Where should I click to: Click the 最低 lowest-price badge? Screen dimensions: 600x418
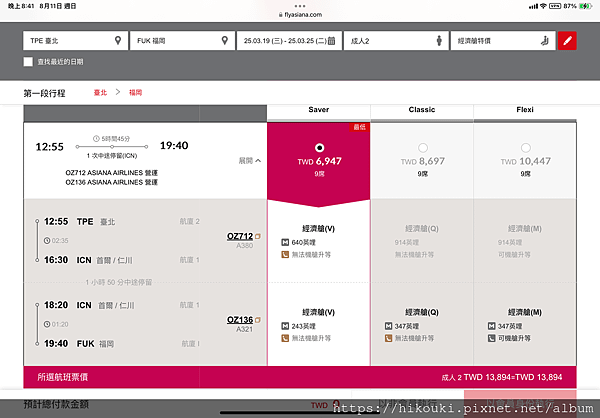tap(359, 127)
